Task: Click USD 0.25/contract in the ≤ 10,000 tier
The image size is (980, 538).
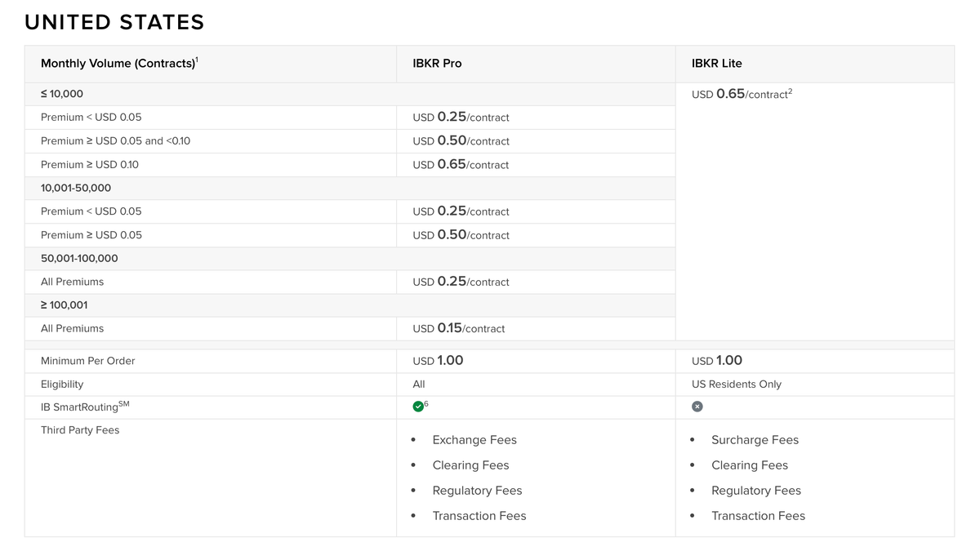Action: (461, 117)
